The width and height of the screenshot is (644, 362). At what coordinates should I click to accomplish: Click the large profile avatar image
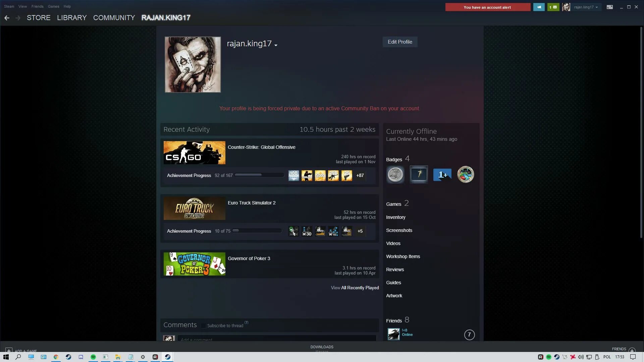(x=193, y=65)
